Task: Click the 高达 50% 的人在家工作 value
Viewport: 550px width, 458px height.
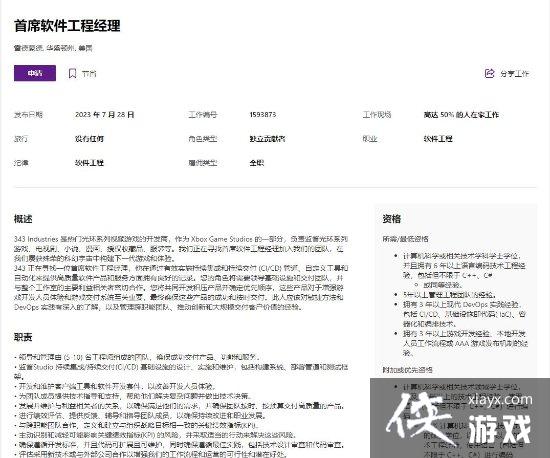Action: tap(461, 115)
